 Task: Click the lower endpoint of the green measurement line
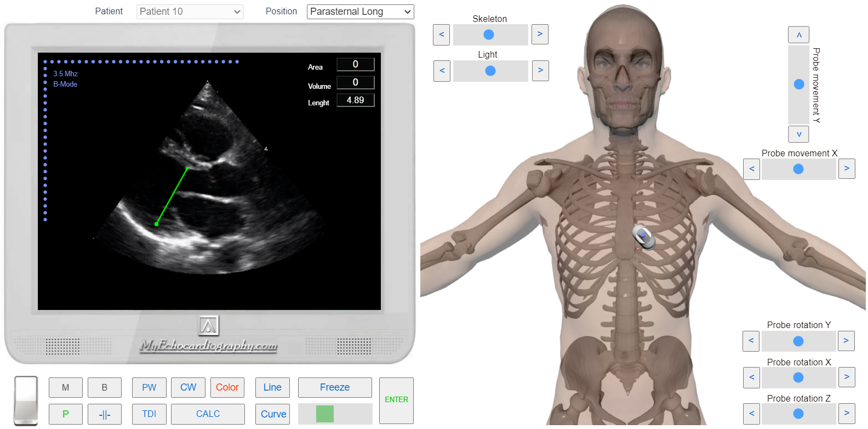click(157, 224)
